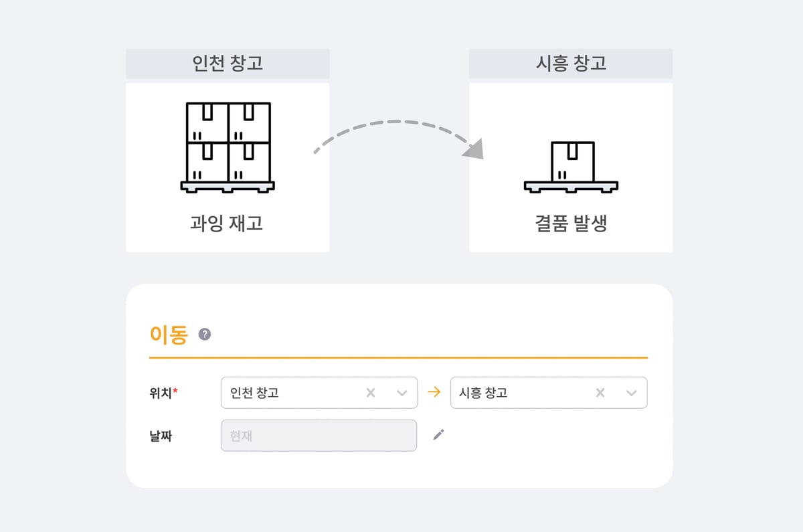Click the 날짜 field label
Viewport: 803px width, 532px height.
[x=161, y=435]
